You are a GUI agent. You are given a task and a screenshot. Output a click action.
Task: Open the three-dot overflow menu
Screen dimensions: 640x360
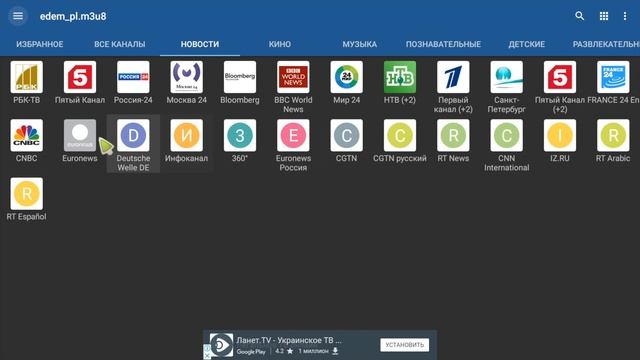(625, 16)
